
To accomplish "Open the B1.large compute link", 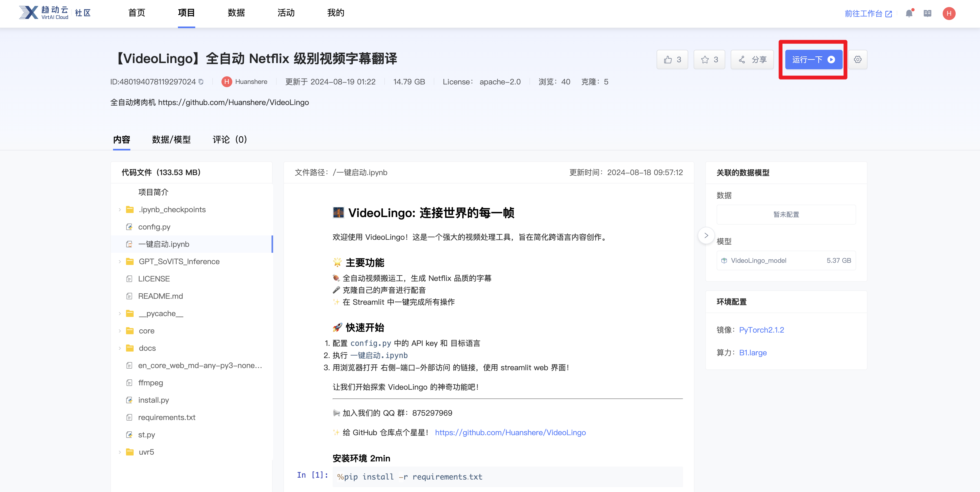I will 753,353.
